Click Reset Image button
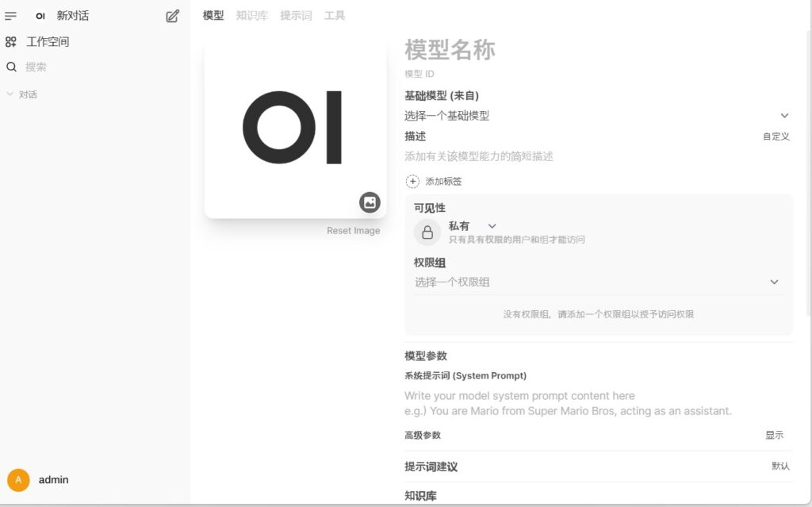Viewport: 812px width, 507px height. pyautogui.click(x=353, y=231)
